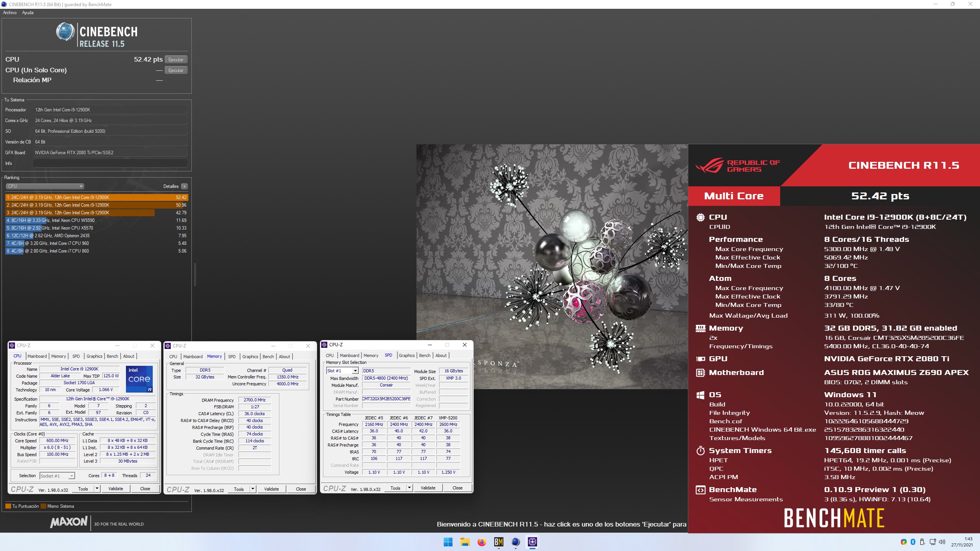Image resolution: width=980 pixels, height=551 pixels.
Task: Click the safely remove hardware tray icon
Action: pyautogui.click(x=922, y=542)
